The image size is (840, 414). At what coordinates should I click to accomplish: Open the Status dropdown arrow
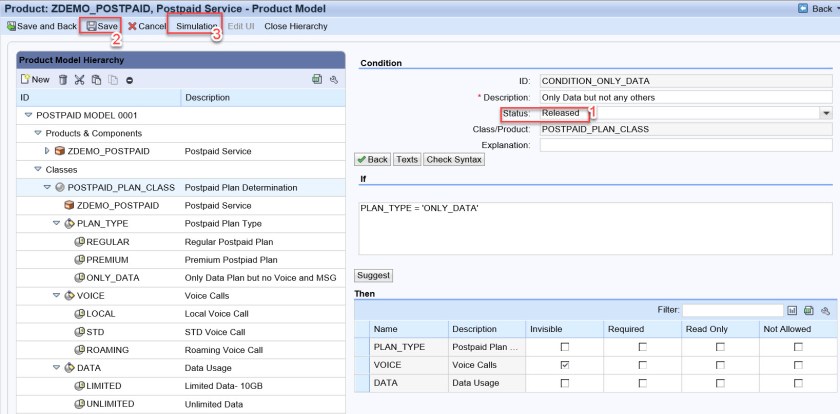825,113
